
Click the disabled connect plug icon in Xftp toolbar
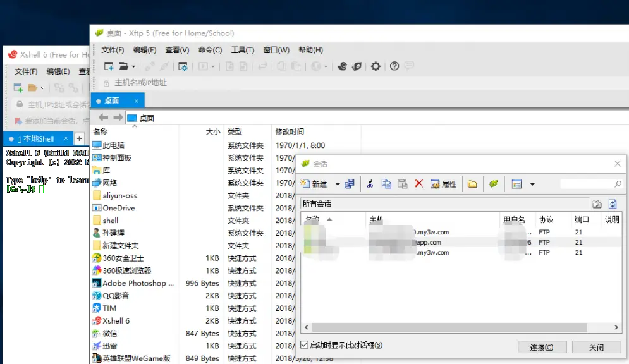click(150, 66)
